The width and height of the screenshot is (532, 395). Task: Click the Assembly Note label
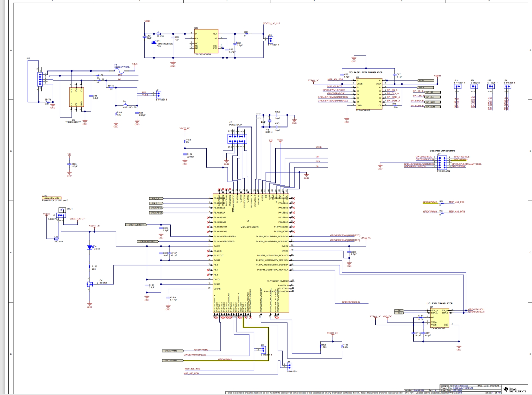point(52,198)
